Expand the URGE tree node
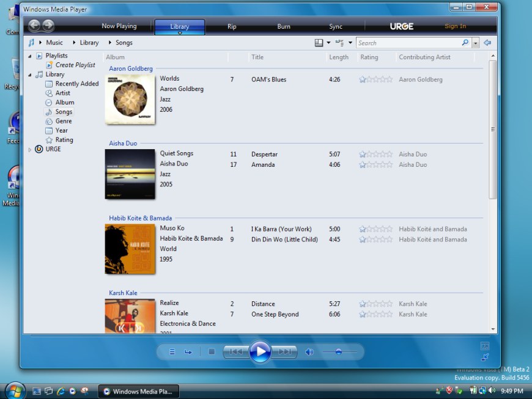The image size is (532, 399). tap(30, 150)
